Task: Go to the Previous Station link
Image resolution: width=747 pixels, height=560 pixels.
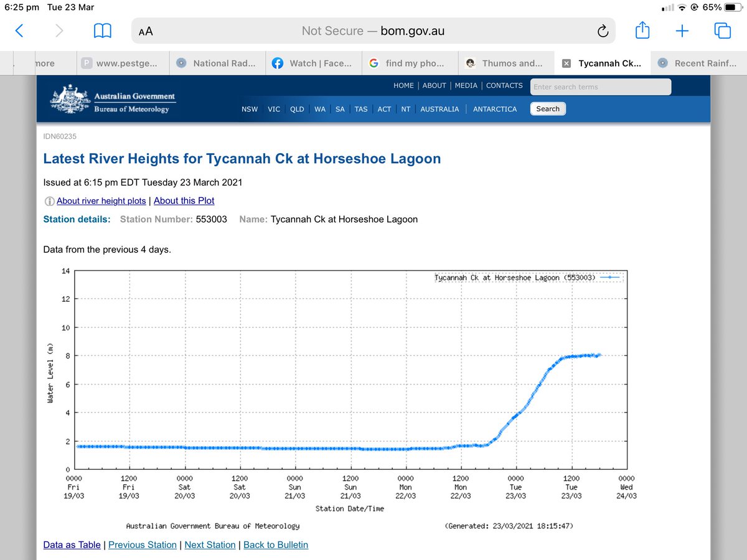Action: 143,545
